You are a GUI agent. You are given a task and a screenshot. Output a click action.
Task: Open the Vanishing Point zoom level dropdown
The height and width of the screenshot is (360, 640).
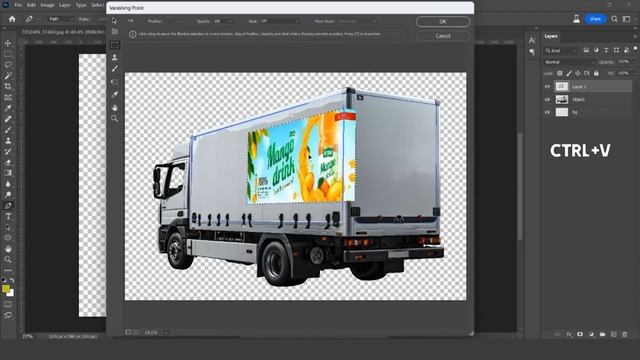coord(166,333)
